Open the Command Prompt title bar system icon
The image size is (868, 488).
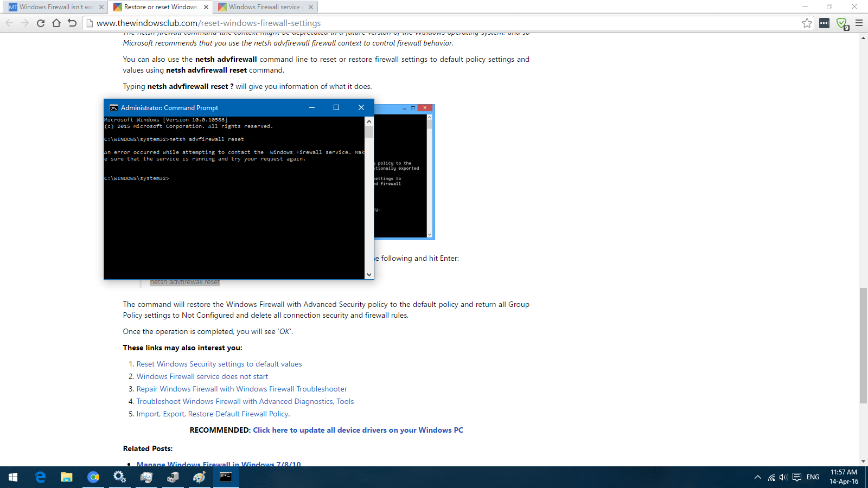113,108
